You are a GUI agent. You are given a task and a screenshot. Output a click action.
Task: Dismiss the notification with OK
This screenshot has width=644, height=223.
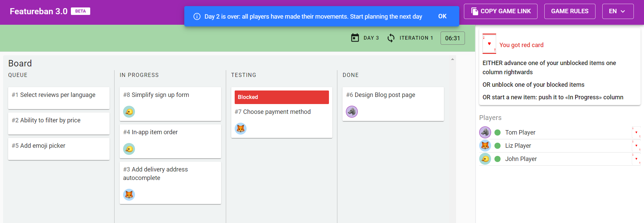[442, 16]
